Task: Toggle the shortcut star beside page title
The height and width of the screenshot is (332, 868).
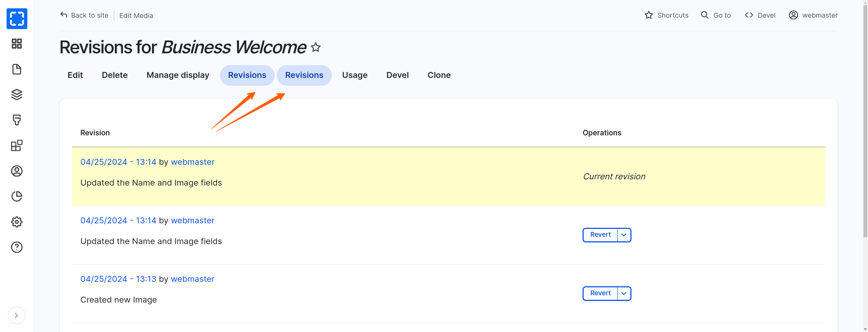Action: [316, 47]
